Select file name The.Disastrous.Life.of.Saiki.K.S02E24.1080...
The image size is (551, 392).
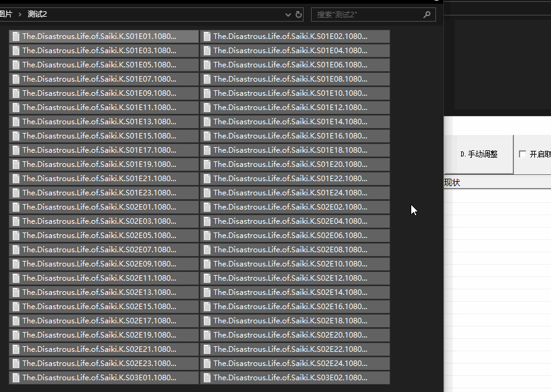coord(290,364)
